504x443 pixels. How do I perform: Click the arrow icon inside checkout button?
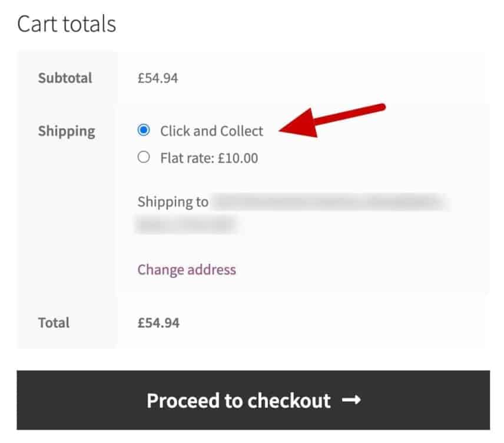click(x=352, y=401)
